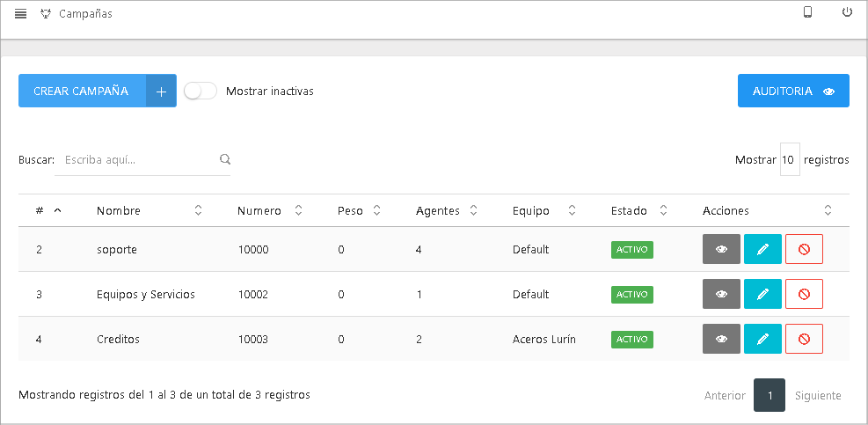This screenshot has height=425, width=868.
Task: Edit the Equipos y Servicios campaign
Action: click(762, 294)
